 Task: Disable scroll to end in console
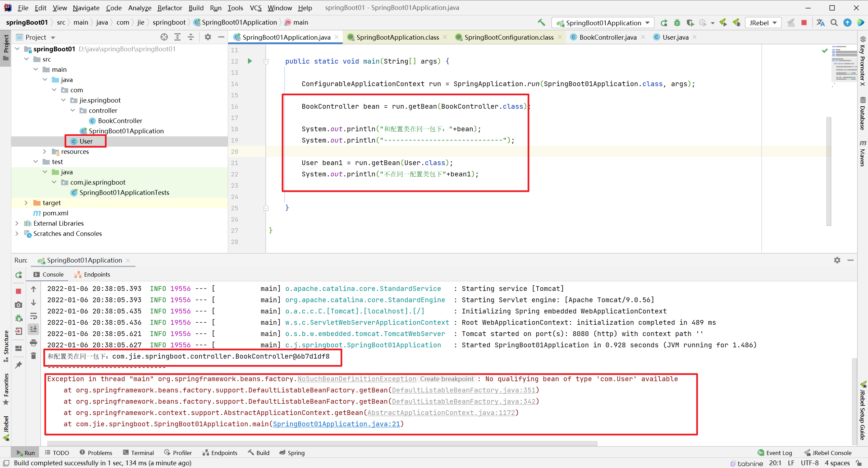(33, 329)
